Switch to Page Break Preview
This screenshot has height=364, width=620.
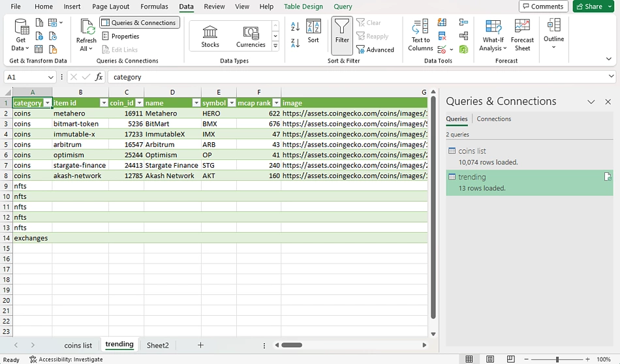511,359
